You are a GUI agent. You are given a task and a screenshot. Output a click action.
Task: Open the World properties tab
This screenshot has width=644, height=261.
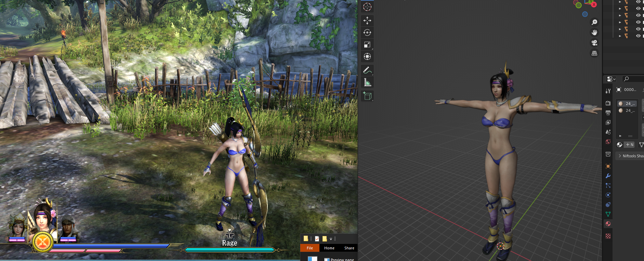(x=608, y=142)
